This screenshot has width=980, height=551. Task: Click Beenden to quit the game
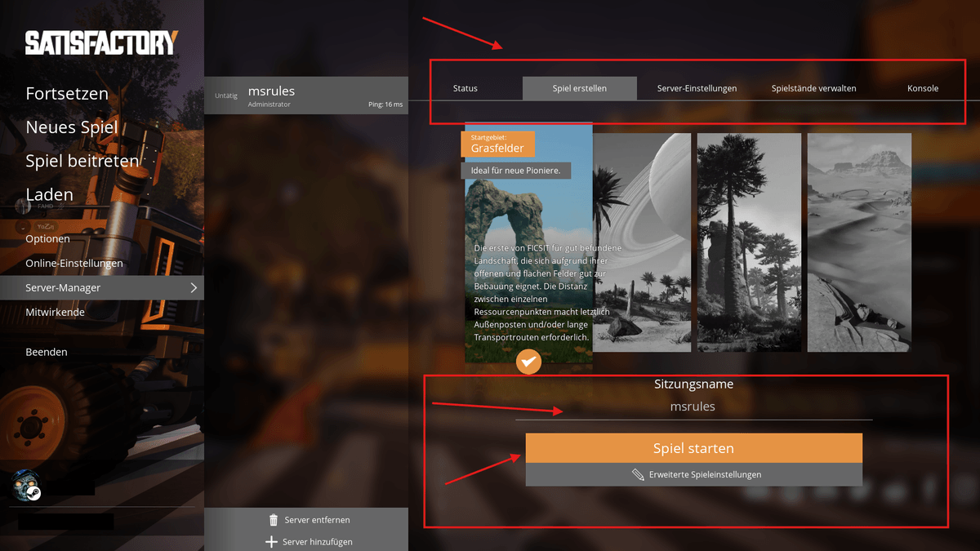(47, 352)
